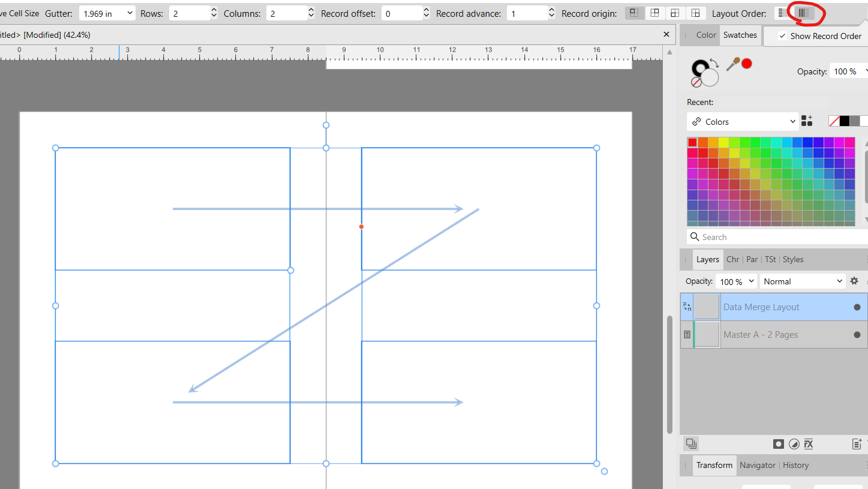Click the color picker eyedropper tool
The image size is (868, 489).
732,63
